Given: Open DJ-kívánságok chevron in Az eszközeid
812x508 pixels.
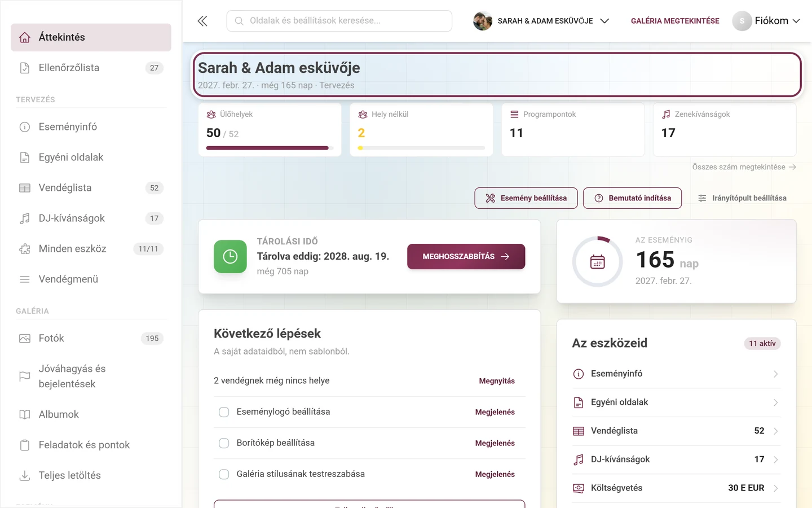Looking at the screenshot, I should coord(776,459).
